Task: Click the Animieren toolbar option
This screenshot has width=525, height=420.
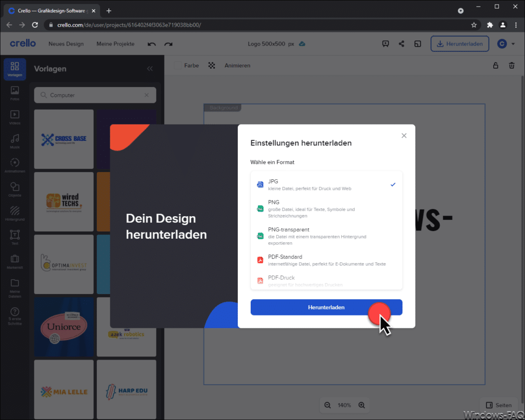Action: [x=237, y=66]
